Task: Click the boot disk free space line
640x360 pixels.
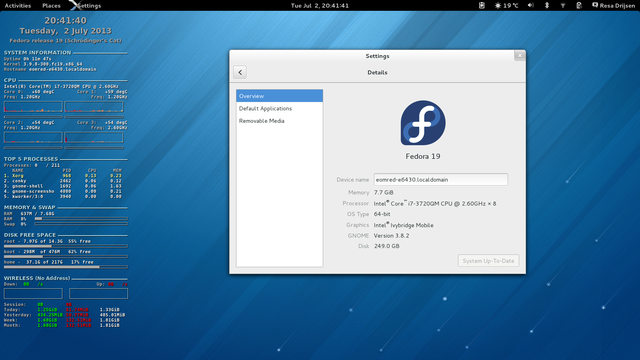Action: (47, 252)
